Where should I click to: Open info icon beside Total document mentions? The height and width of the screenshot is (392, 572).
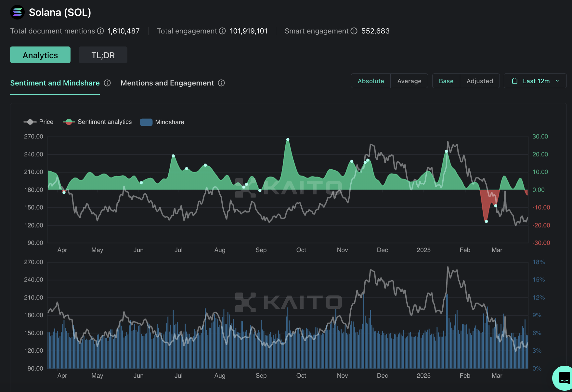click(x=101, y=31)
